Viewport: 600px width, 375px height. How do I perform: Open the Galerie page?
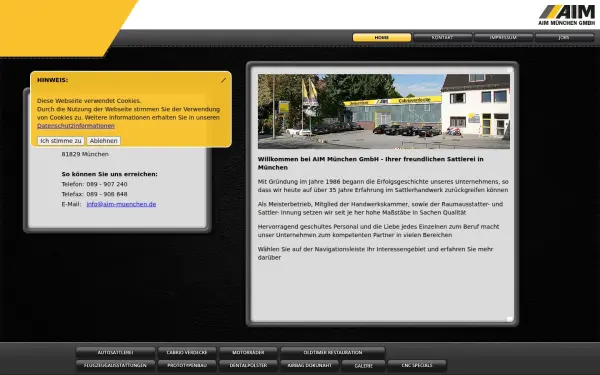tap(364, 365)
